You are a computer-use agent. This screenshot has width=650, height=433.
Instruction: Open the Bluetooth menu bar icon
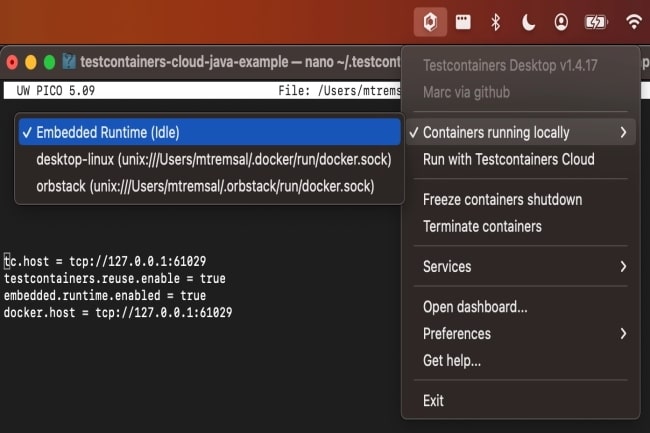[495, 22]
